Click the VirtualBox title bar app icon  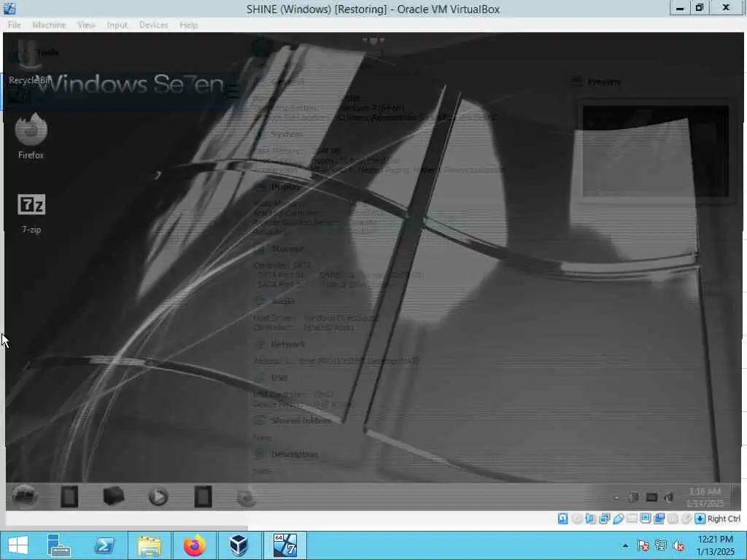pyautogui.click(x=10, y=8)
